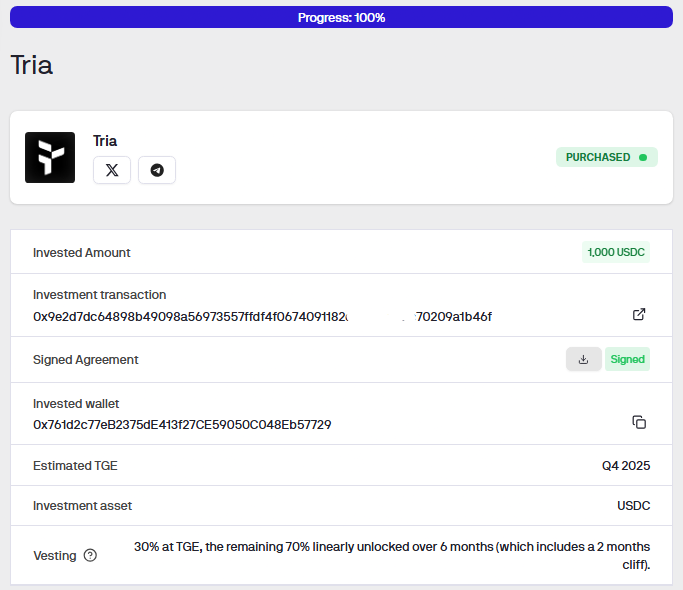Click the Signed Agreement label
This screenshot has height=590, width=683.
point(86,359)
